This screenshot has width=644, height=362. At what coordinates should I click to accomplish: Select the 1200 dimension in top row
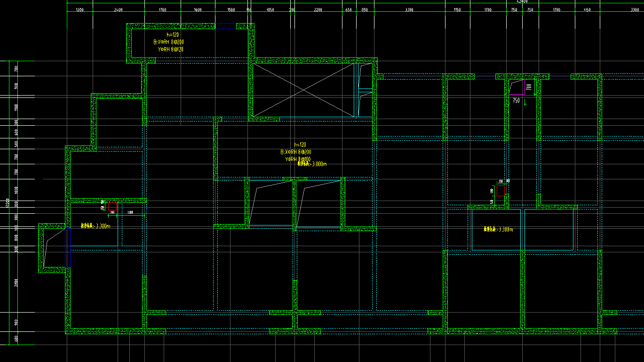point(80,9)
